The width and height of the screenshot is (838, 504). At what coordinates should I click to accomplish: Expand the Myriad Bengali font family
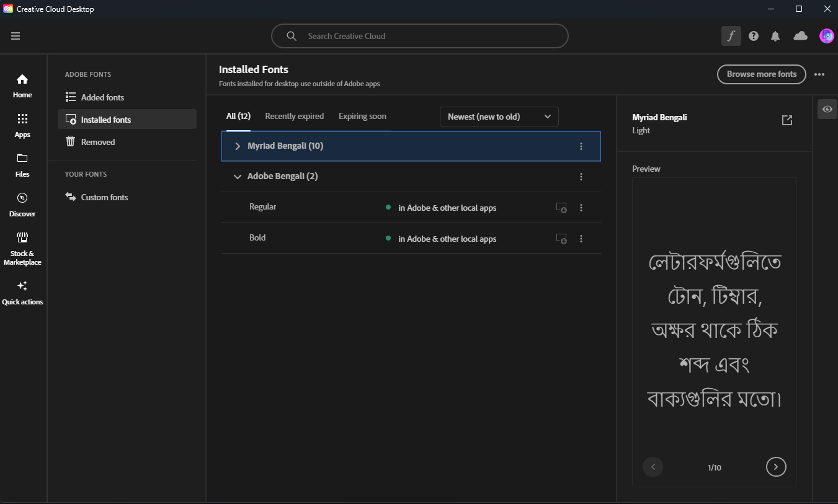coord(238,146)
